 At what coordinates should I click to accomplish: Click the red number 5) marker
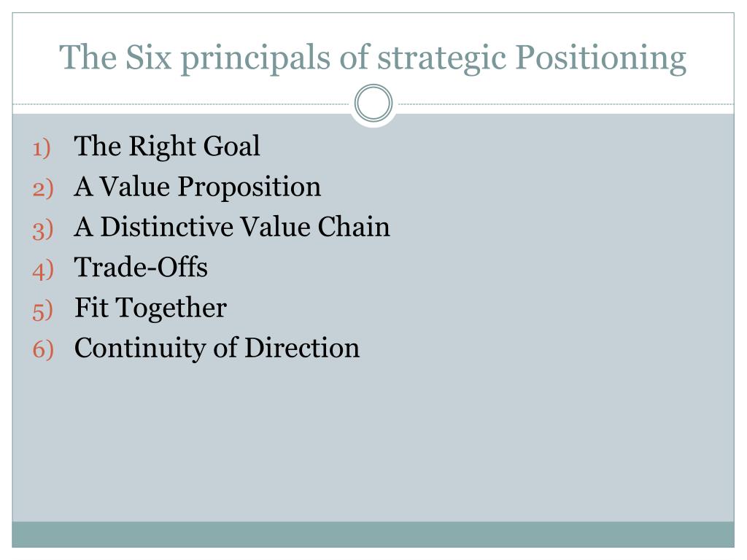coord(43,311)
